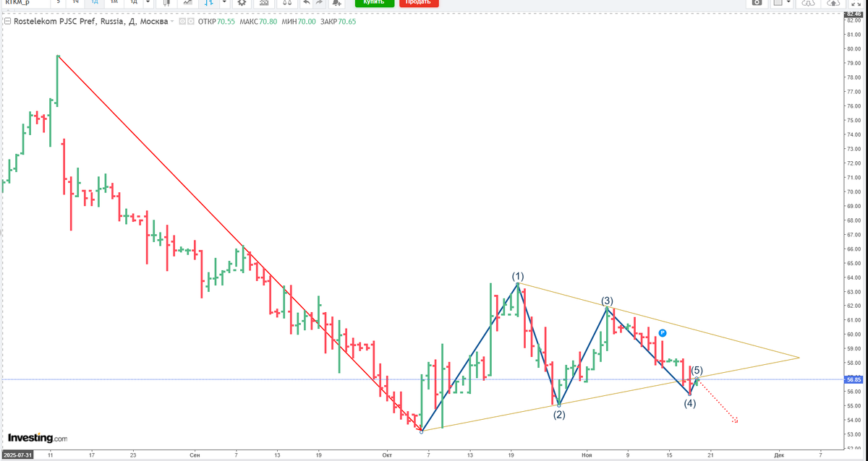Viewport: 868px width, 461px height.
Task: Open chart settings gear icon
Action: point(242,3)
